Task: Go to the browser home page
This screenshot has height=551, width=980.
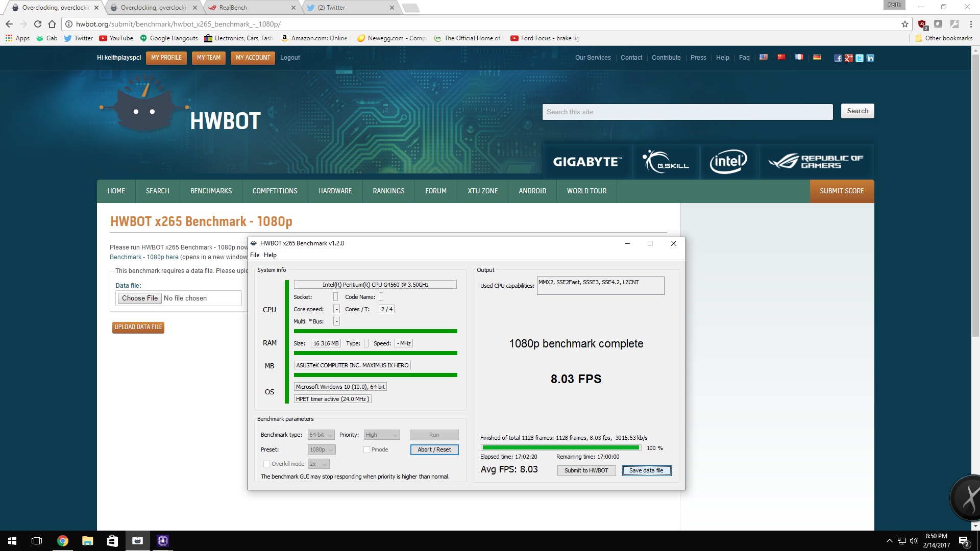Action: point(52,24)
